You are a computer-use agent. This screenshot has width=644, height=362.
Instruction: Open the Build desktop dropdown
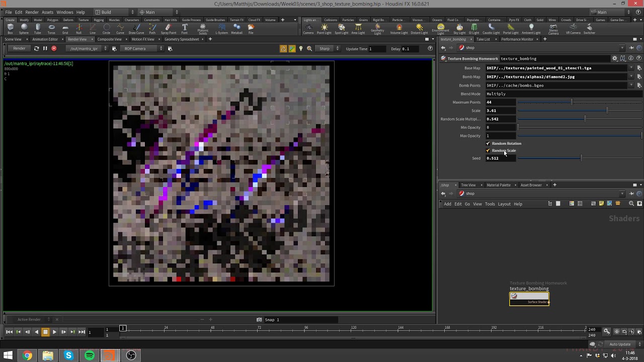(x=115, y=12)
